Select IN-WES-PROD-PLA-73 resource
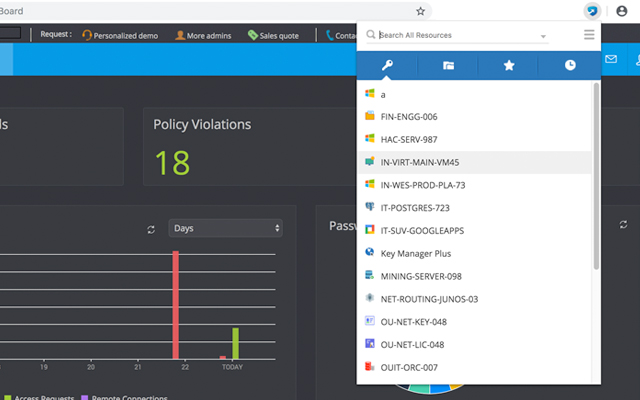 tap(474, 185)
